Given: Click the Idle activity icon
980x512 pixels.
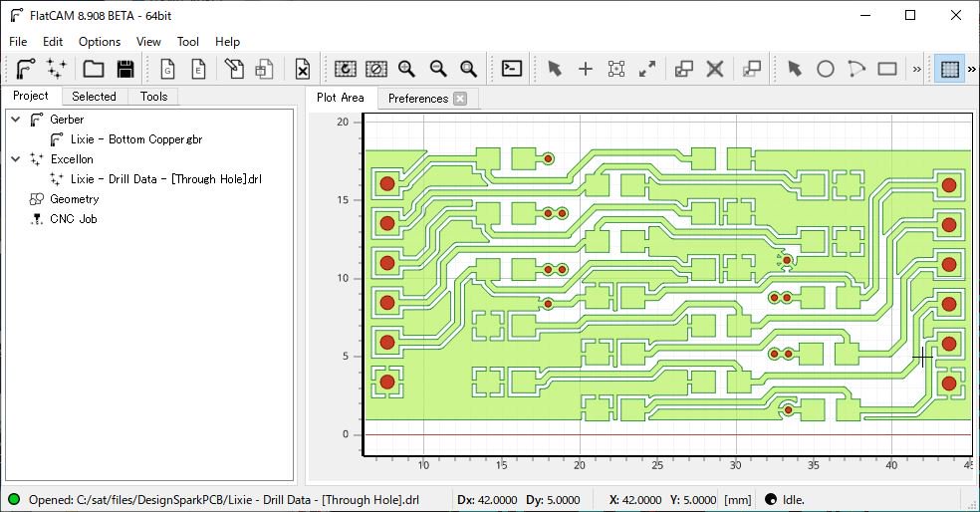Looking at the screenshot, I should pyautogui.click(x=771, y=499).
